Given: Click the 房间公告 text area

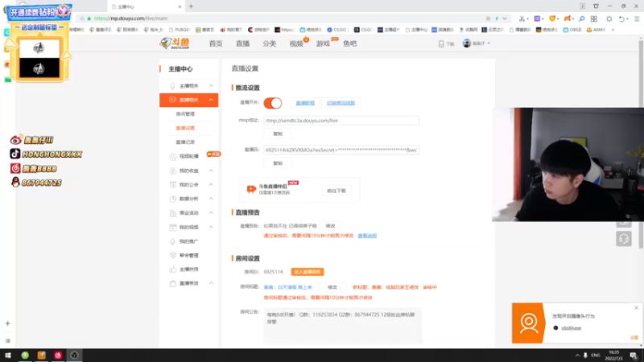Looking at the screenshot, I should click(343, 326).
